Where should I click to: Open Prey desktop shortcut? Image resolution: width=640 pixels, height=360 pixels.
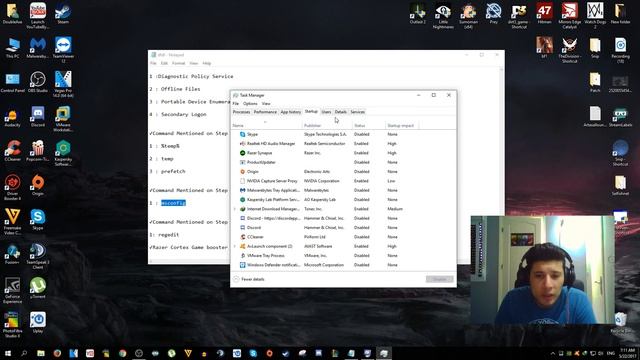493,13
